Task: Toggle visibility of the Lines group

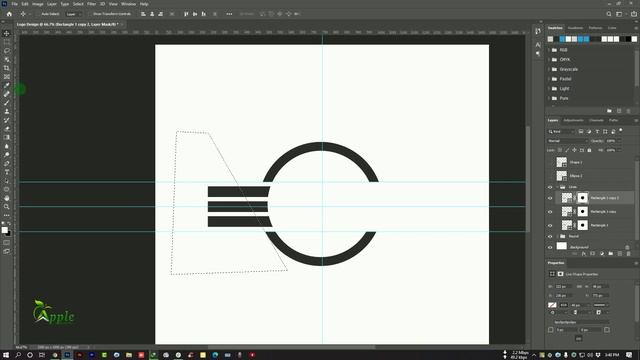Action: pyautogui.click(x=550, y=187)
